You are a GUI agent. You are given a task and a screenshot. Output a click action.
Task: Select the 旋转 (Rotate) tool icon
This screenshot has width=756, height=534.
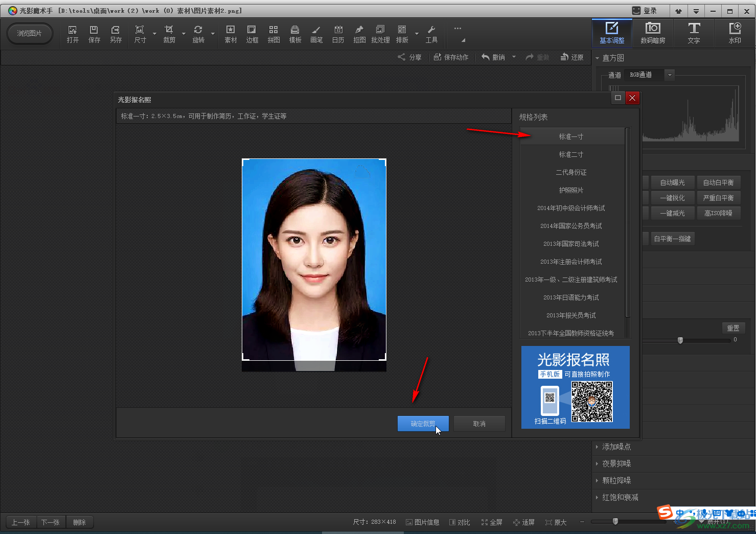[198, 34]
